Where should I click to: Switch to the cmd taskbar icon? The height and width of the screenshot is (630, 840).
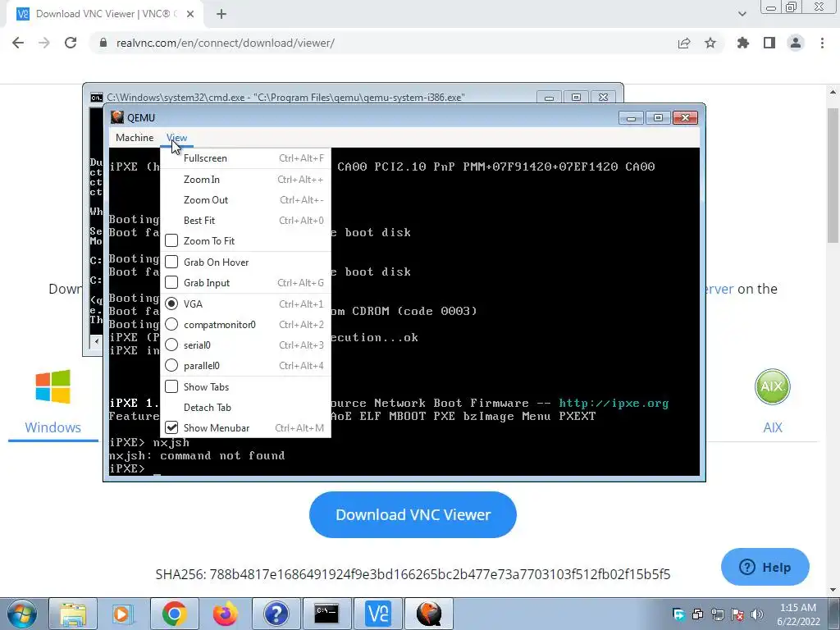pyautogui.click(x=326, y=614)
